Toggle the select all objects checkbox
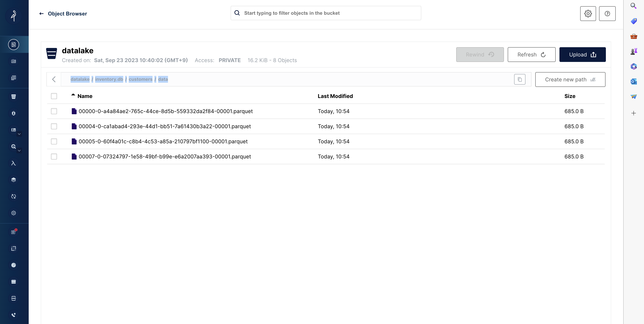 point(54,96)
